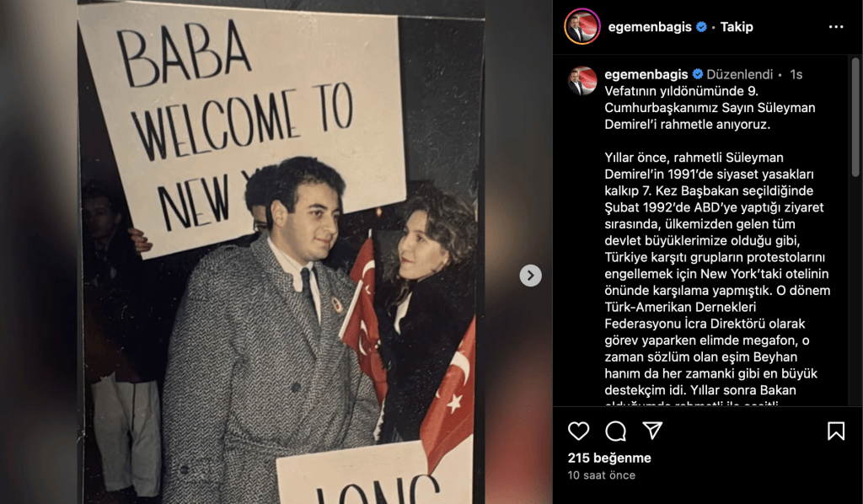
Task: Open the egemenbagis profile from the header username
Action: (650, 26)
